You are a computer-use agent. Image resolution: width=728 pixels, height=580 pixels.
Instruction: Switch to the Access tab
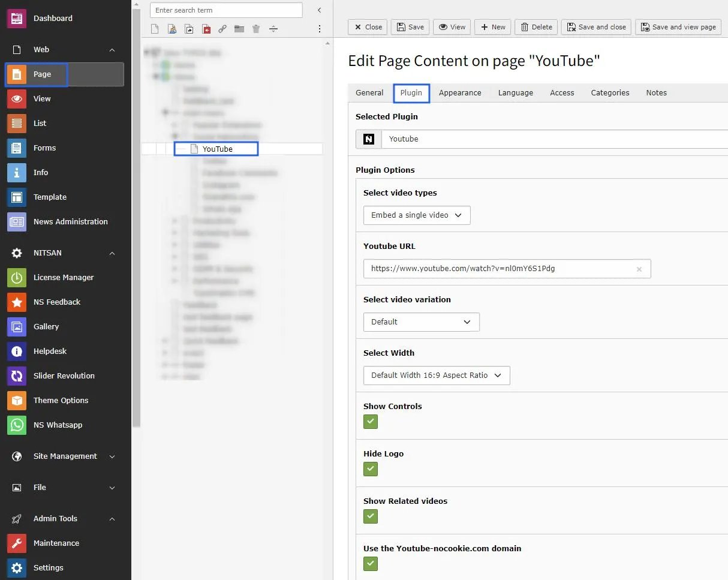562,93
